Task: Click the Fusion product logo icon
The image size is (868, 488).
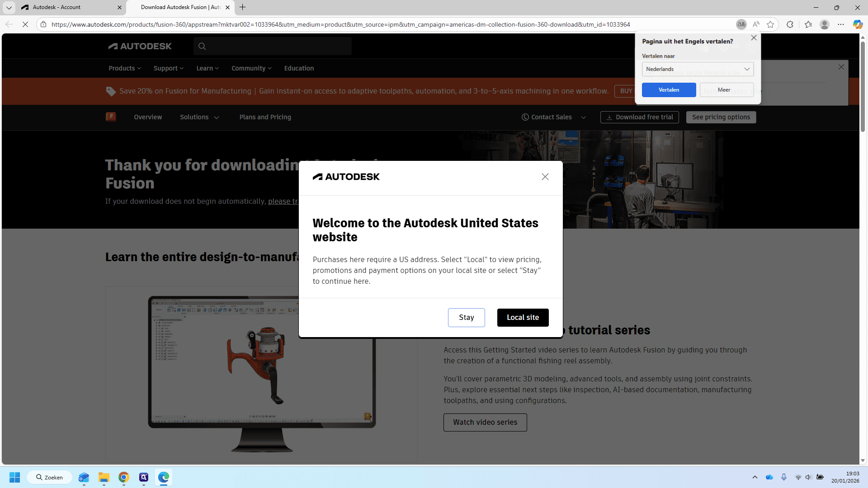Action: coord(111,117)
